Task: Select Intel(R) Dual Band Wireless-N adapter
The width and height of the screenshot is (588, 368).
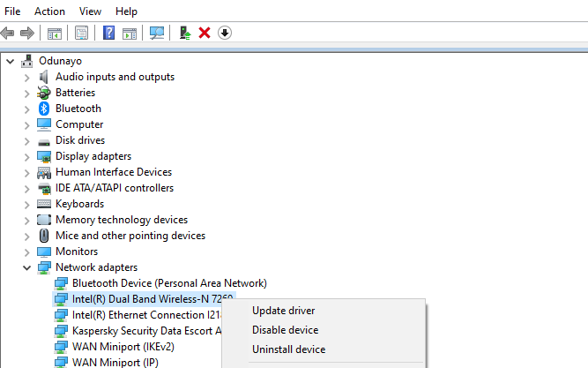Action: pos(153,299)
